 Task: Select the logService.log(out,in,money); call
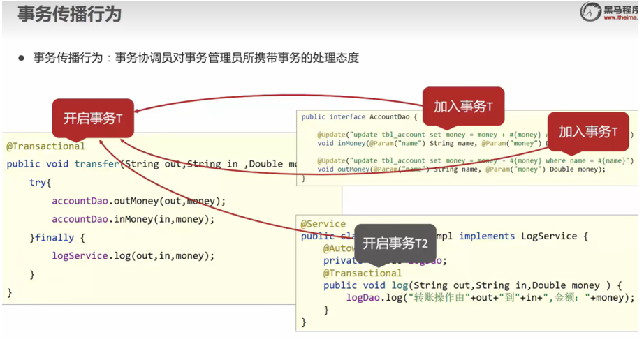pyautogui.click(x=133, y=256)
